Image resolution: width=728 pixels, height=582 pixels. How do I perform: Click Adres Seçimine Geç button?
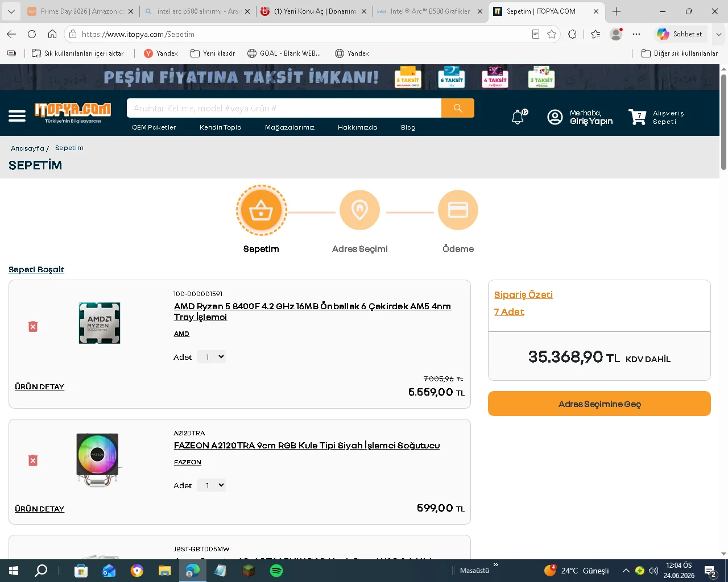point(599,404)
